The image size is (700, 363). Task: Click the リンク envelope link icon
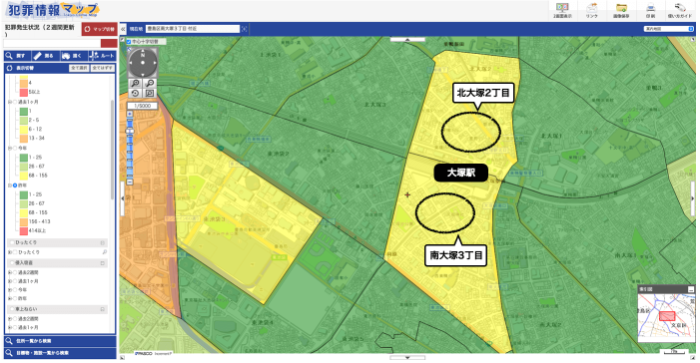click(x=592, y=10)
